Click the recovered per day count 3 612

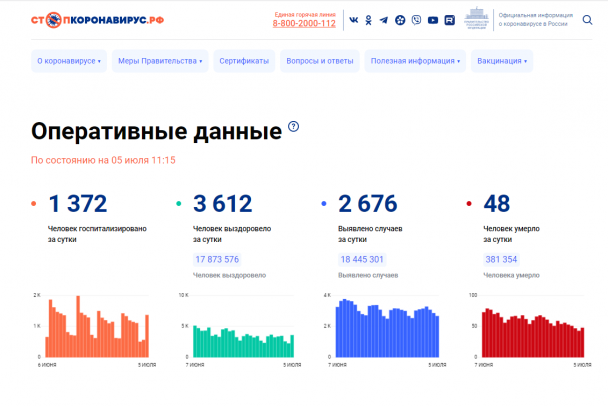(223, 204)
